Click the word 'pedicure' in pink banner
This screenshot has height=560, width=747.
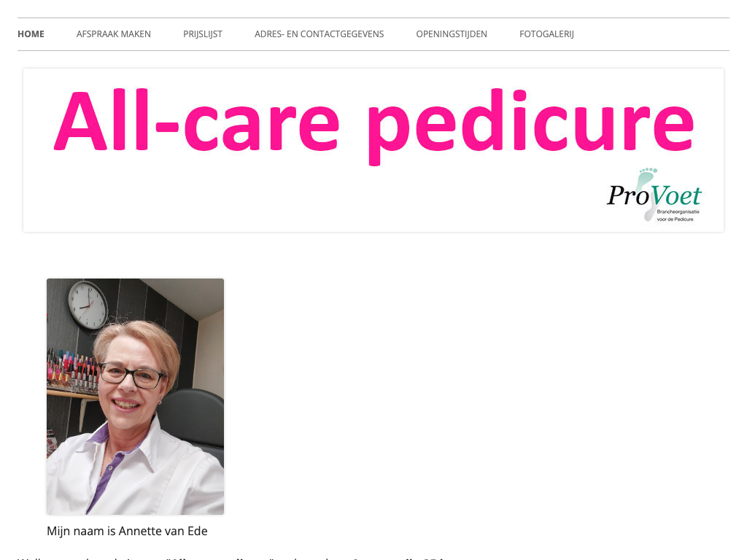(x=530, y=125)
